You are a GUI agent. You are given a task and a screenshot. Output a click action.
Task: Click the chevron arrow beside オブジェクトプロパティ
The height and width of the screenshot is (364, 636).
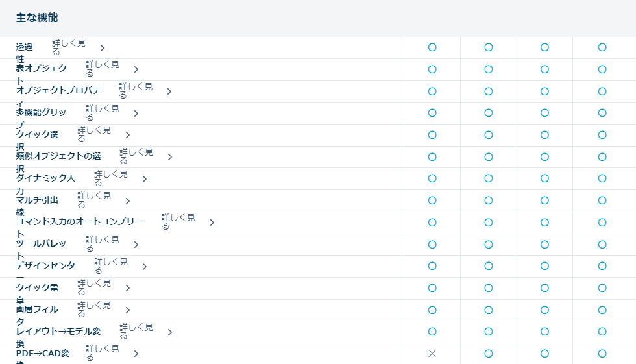tap(169, 91)
